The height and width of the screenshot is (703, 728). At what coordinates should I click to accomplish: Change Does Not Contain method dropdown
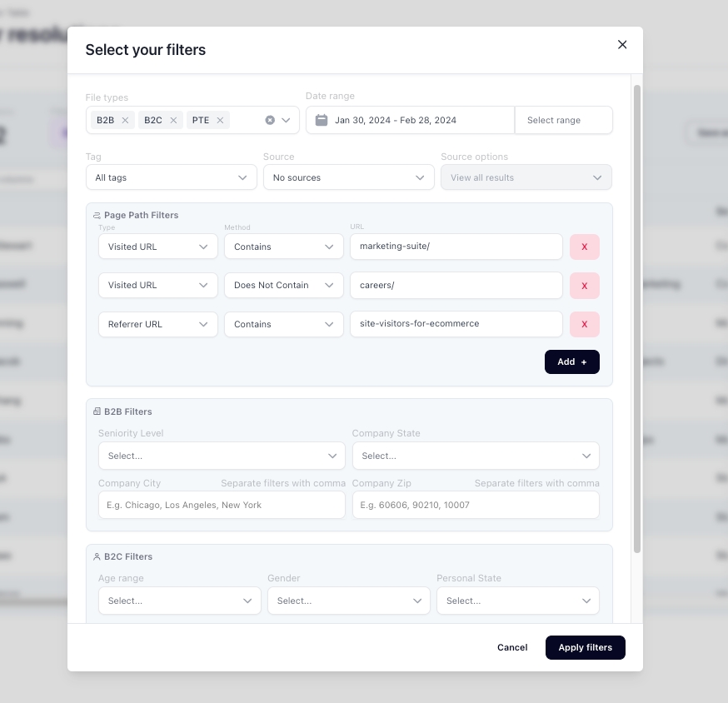pos(283,285)
